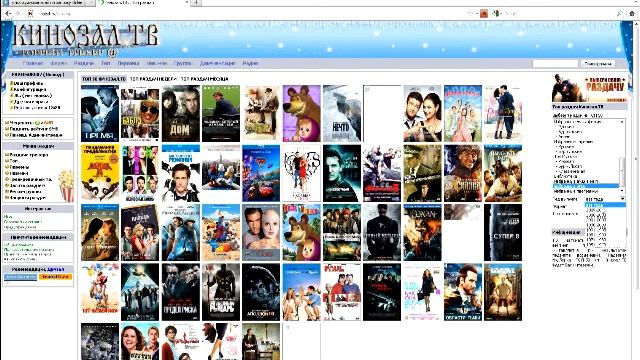
Task: Expand the year dropdown arrow in search panel
Action: click(622, 199)
